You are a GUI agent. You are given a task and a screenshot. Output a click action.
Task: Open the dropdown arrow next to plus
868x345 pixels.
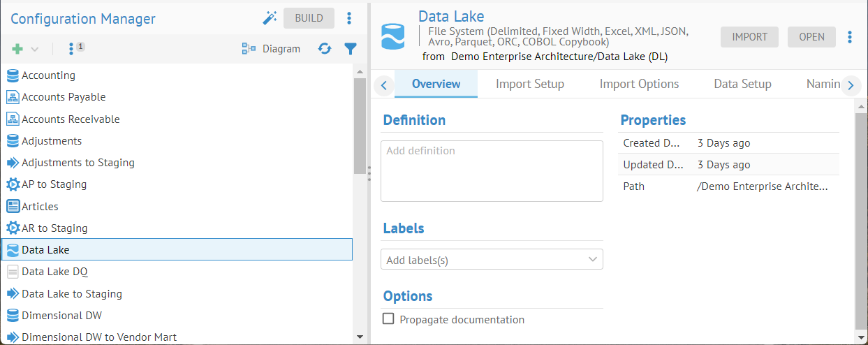pyautogui.click(x=35, y=49)
